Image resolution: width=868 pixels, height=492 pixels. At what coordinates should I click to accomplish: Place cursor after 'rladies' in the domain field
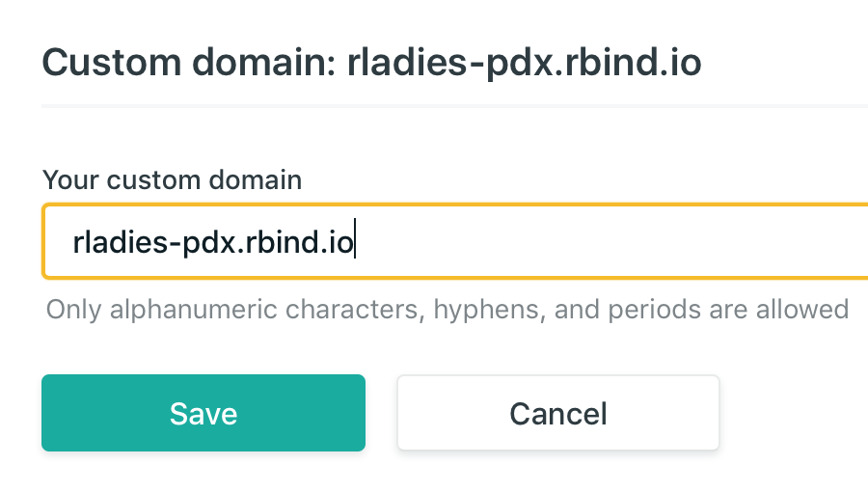click(x=169, y=242)
